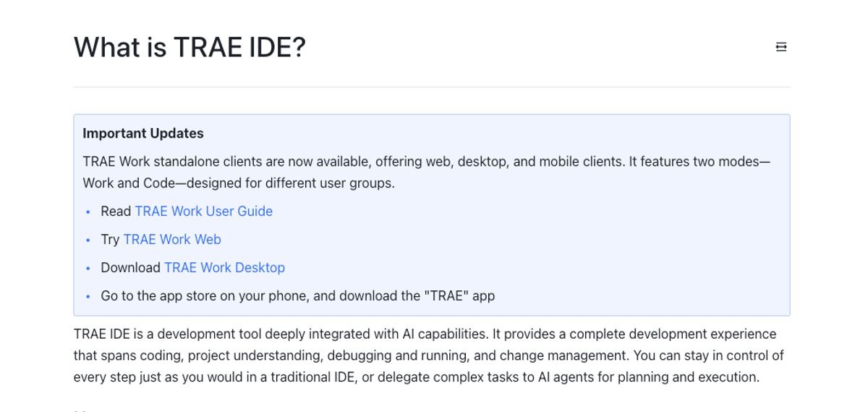Click the paragraph starting "TRAE IDE is a development tool"
The width and height of the screenshot is (868, 412).
click(x=429, y=356)
